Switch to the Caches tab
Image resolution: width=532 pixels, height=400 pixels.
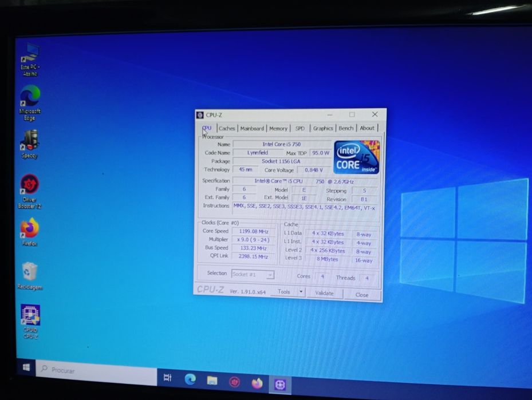click(227, 129)
